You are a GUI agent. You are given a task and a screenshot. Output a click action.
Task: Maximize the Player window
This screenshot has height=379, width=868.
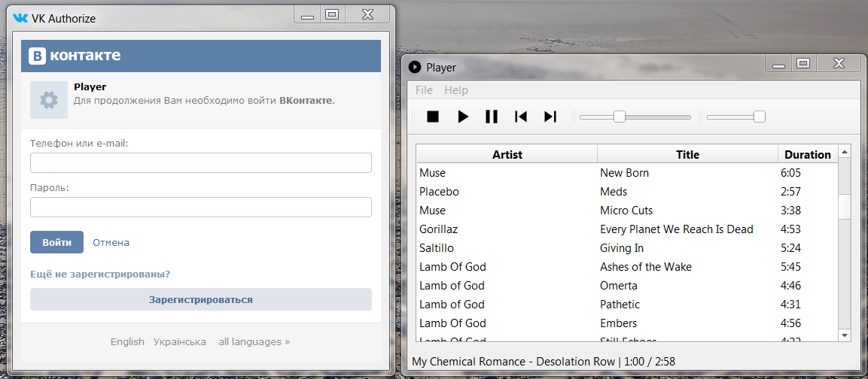pyautogui.click(x=803, y=63)
